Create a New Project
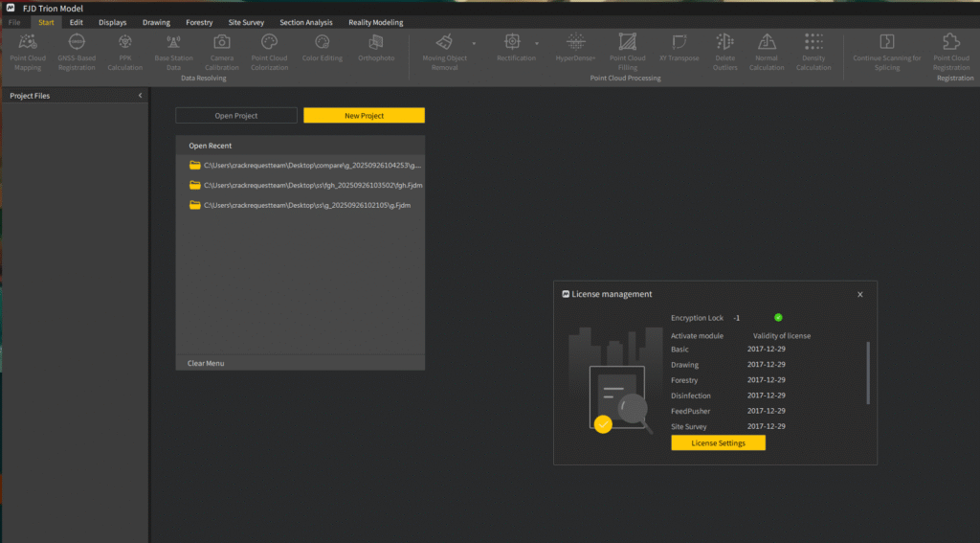This screenshot has width=980, height=543. tap(364, 116)
